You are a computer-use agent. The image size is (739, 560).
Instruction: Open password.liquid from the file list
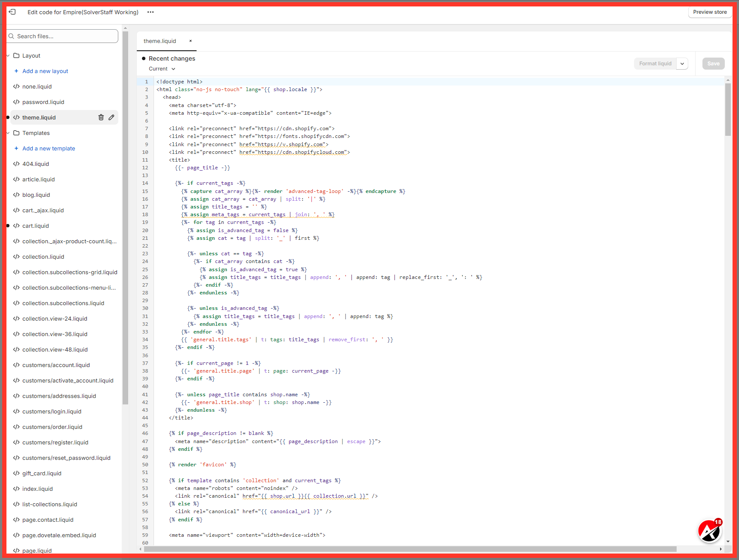tap(43, 102)
